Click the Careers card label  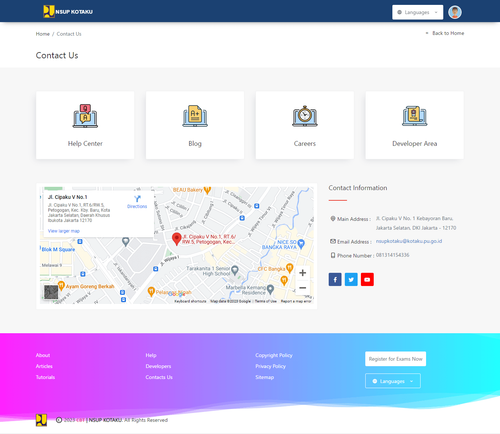(305, 144)
